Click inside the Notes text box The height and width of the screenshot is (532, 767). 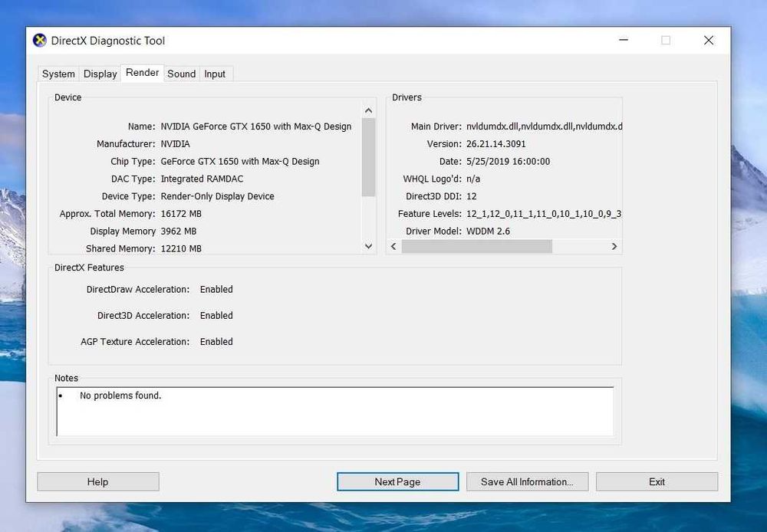(335, 411)
